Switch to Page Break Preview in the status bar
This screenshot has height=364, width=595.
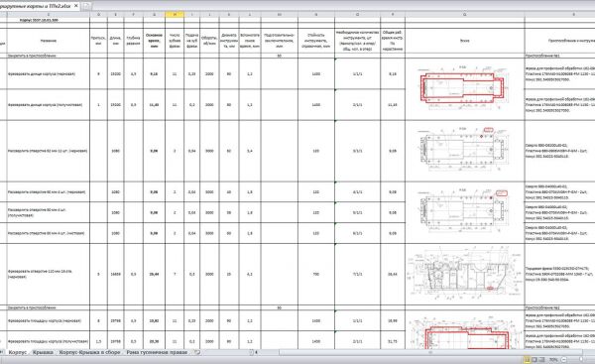click(x=541, y=359)
